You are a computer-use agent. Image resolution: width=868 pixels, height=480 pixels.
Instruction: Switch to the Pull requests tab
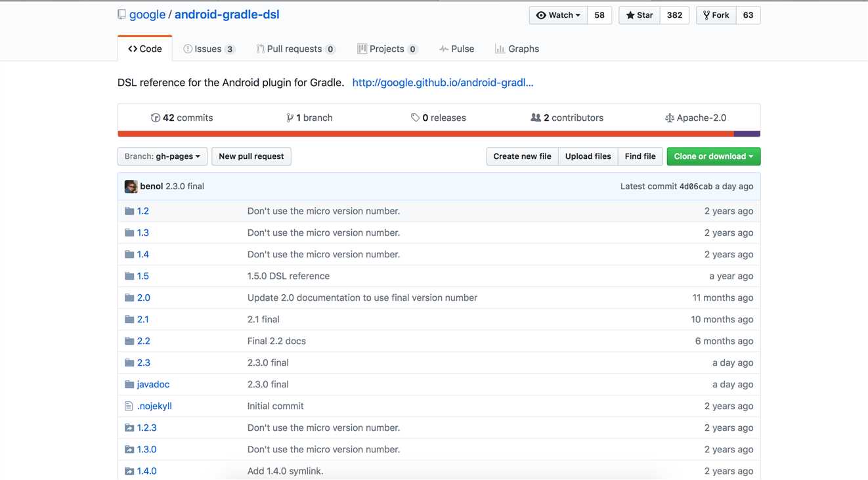pos(295,49)
